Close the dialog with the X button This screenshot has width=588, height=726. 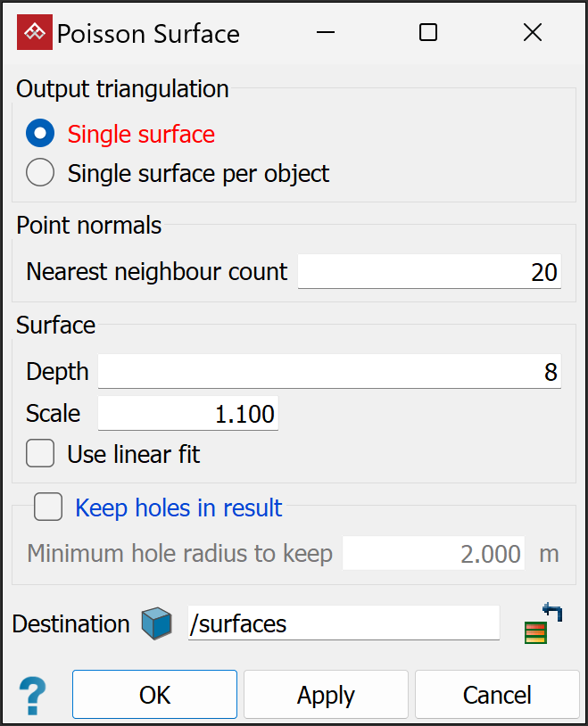[x=533, y=33]
